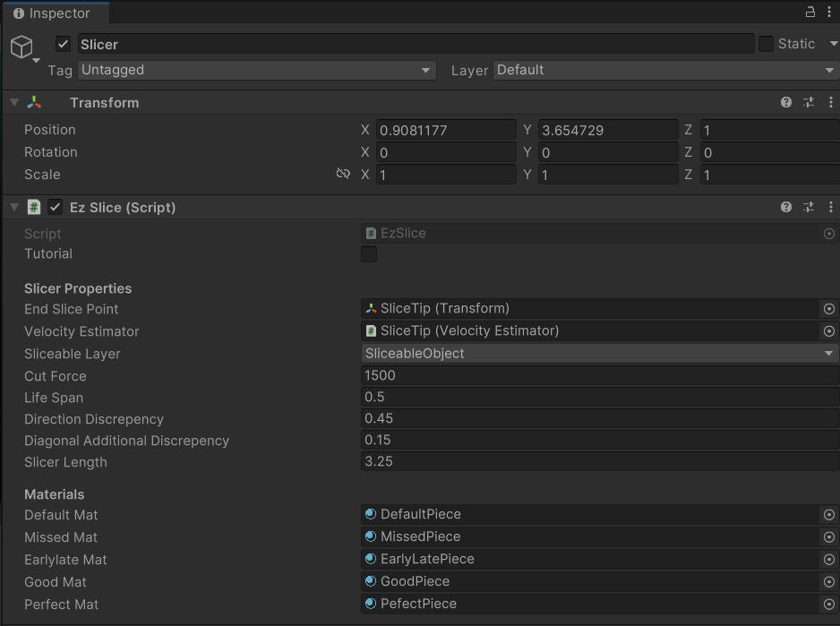
Task: Open the Transform component options menu
Action: coord(828,102)
